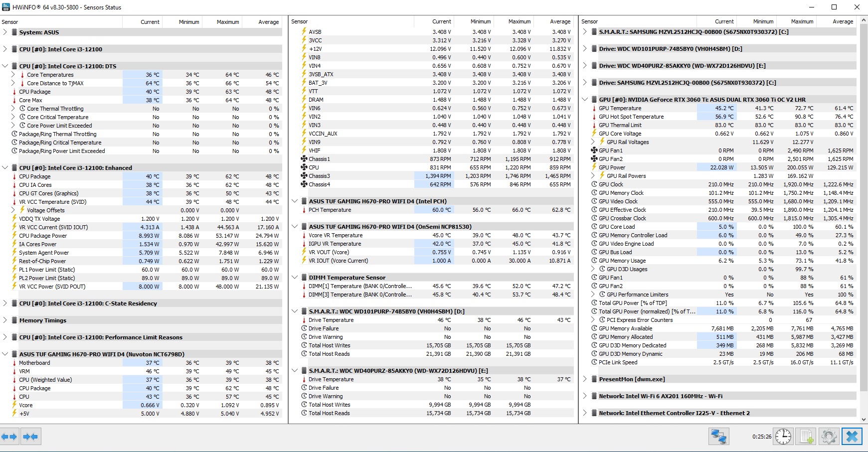Click the thermometer icon beside Vcore VR Temperature
868x452 pixels.
coord(304,235)
